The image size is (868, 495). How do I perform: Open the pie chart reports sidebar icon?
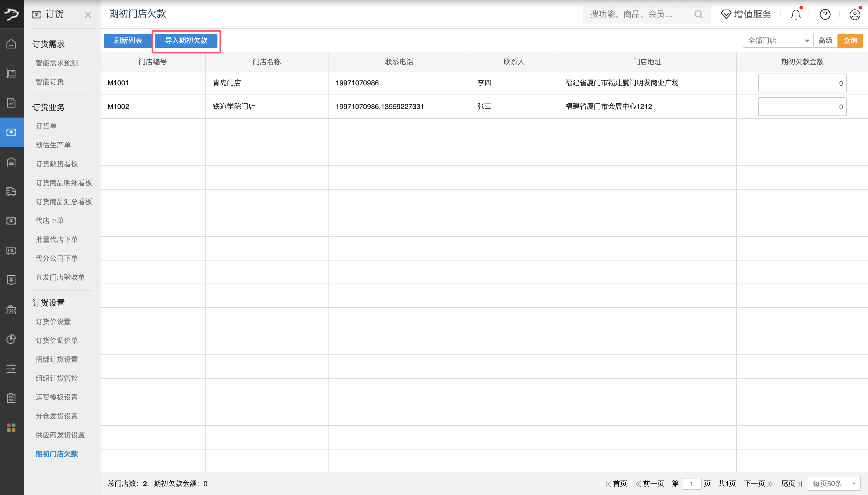(11, 339)
